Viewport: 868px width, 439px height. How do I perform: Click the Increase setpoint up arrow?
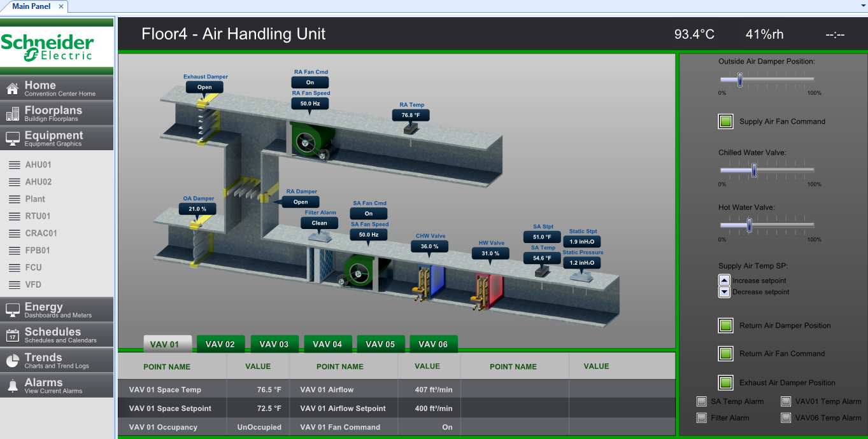click(x=724, y=280)
